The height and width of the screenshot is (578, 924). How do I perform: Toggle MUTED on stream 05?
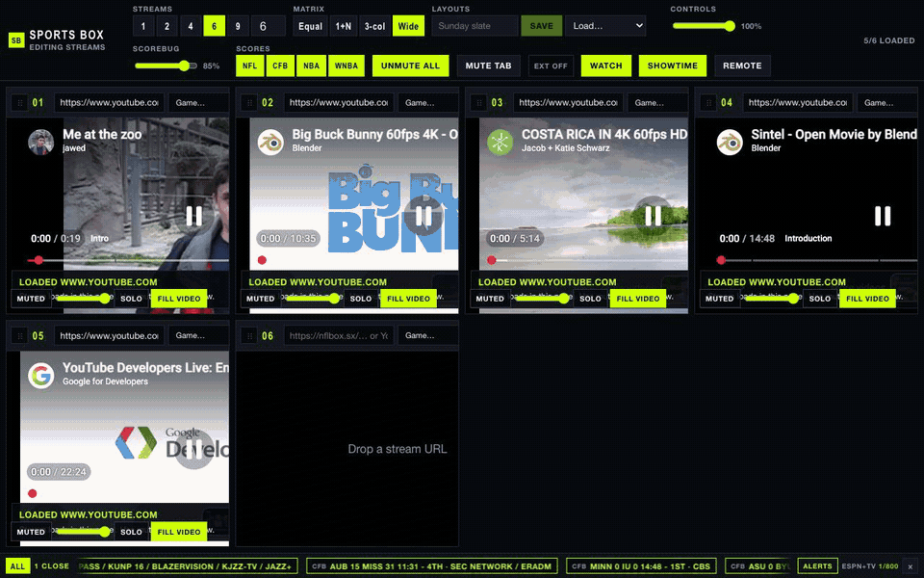coord(31,532)
